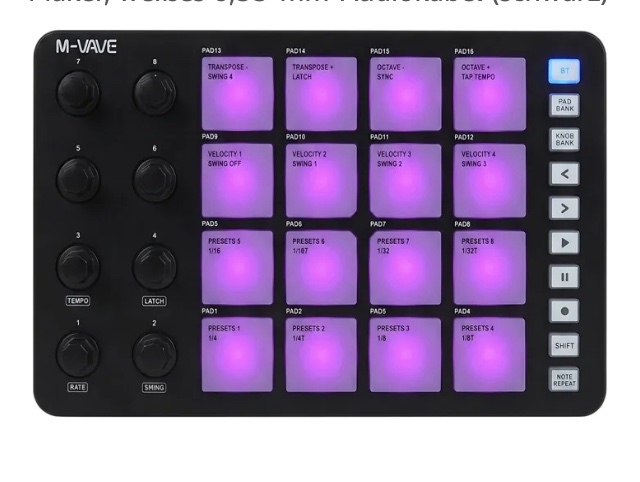Tap the PRESETS 1 1/4 pad

click(x=237, y=355)
